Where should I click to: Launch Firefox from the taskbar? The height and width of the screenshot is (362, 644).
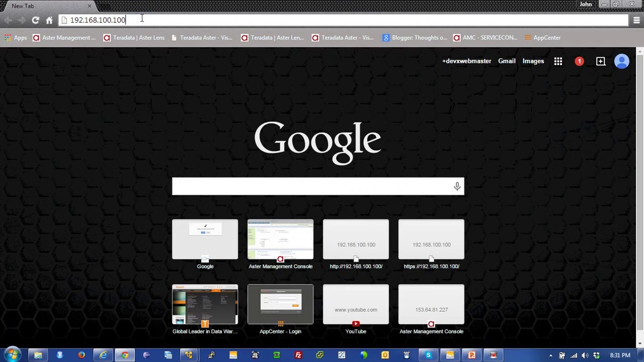click(81, 355)
